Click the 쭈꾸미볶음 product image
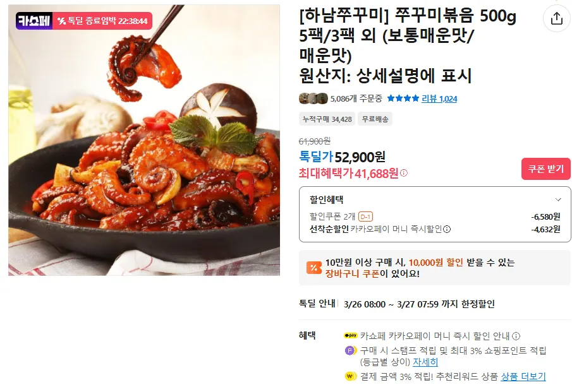Screen dimensions: 572x392 tap(144, 140)
